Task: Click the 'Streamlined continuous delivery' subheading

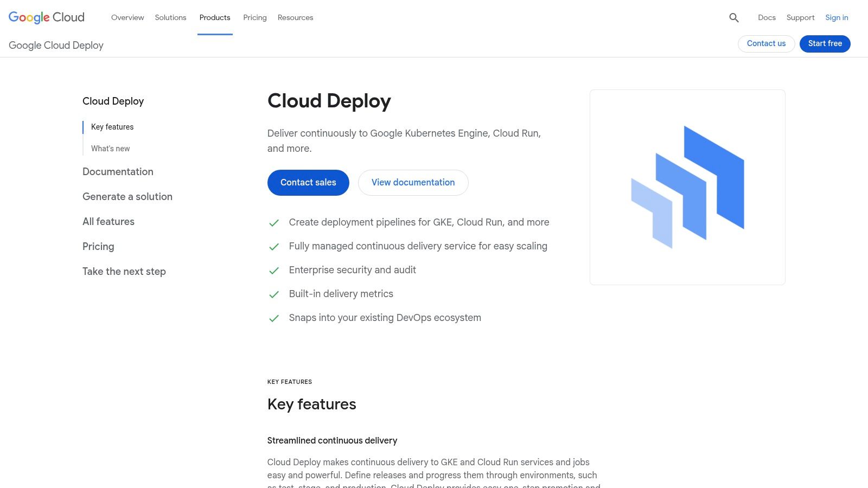Action: point(332,441)
